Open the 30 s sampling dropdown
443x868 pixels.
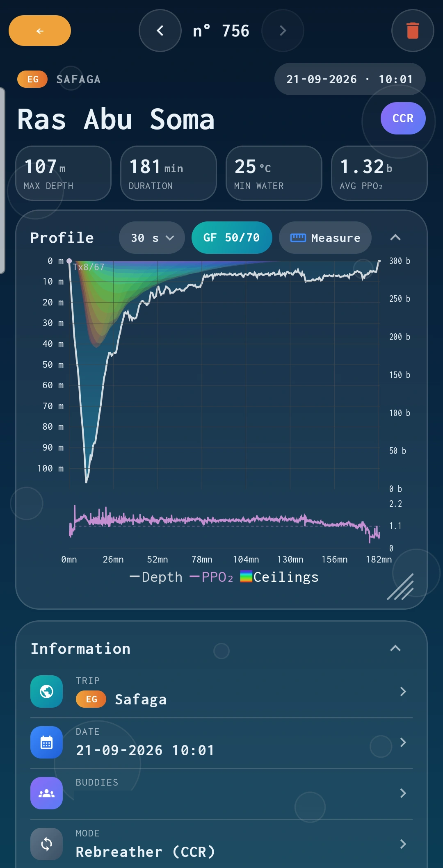152,238
